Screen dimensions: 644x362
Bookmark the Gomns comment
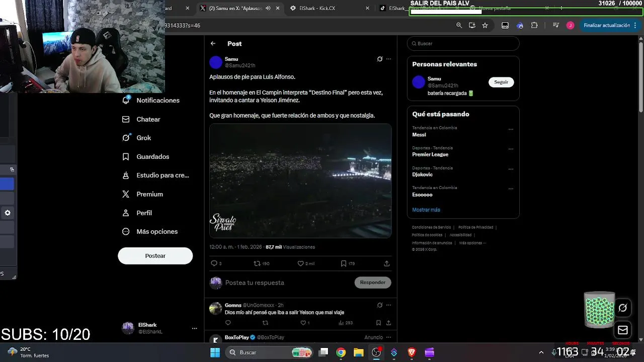(378, 323)
